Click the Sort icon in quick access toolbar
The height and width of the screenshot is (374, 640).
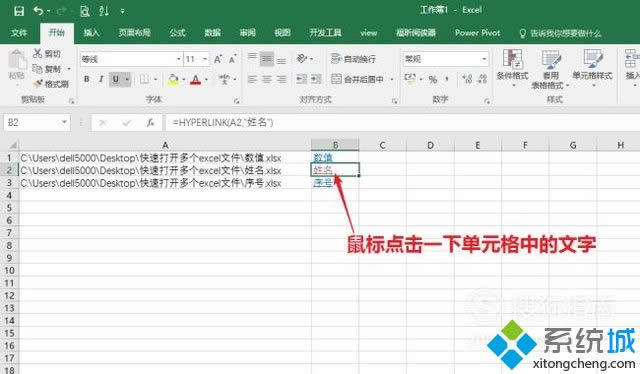(x=104, y=11)
